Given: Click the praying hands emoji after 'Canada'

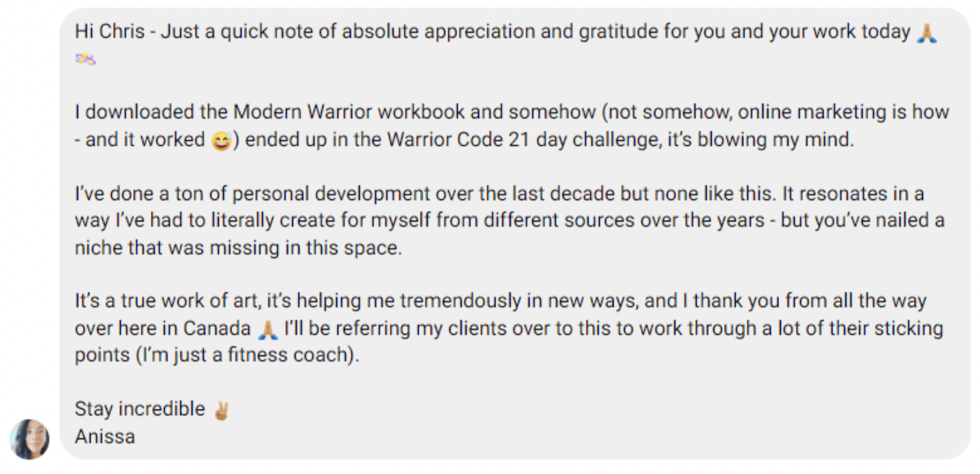Looking at the screenshot, I should [x=267, y=331].
